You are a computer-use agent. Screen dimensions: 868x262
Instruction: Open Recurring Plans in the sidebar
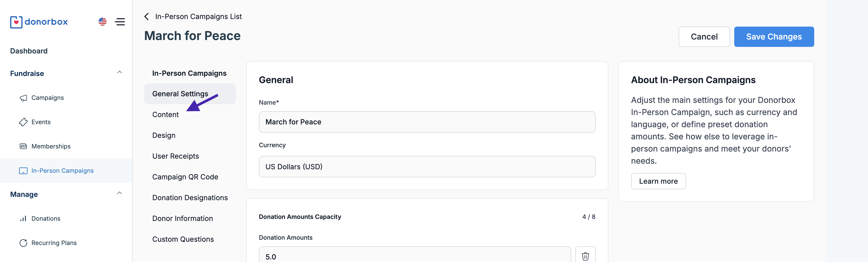54,243
